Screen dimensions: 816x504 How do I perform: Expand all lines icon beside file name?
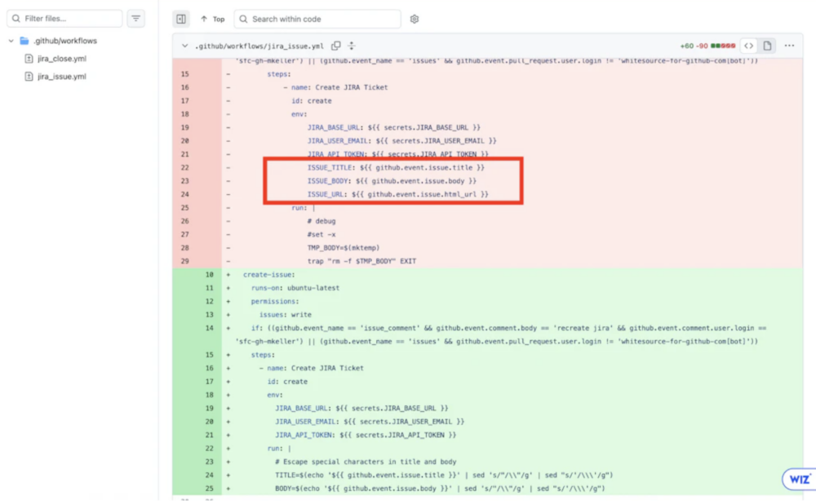click(352, 46)
